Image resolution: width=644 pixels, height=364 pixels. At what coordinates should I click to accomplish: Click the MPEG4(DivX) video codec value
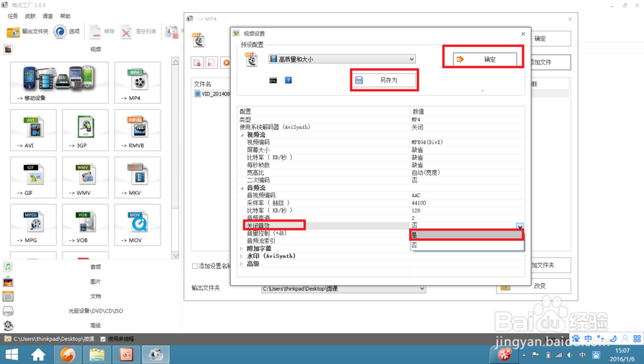[x=427, y=142]
